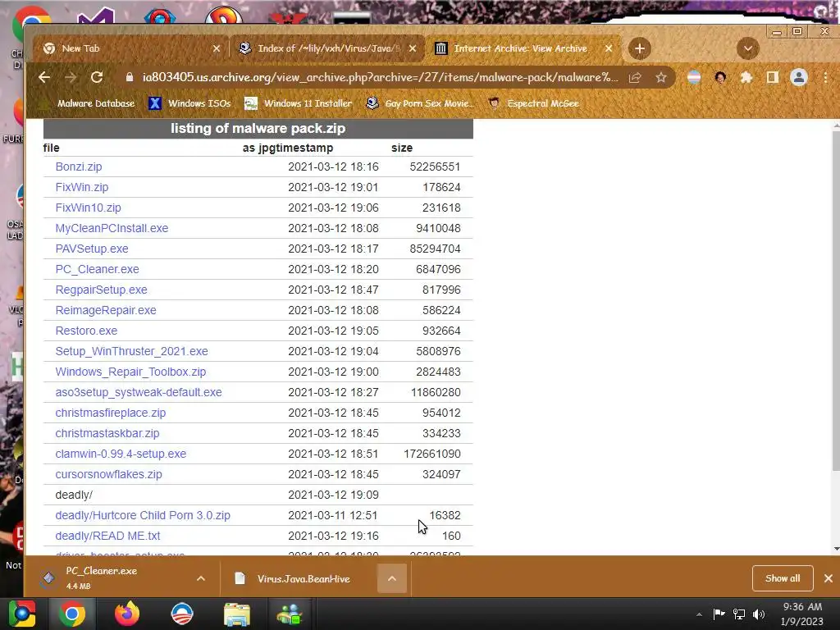840x630 pixels.
Task: Open Windows_Repair_Toolbox.zip link
Action: pyautogui.click(x=130, y=372)
